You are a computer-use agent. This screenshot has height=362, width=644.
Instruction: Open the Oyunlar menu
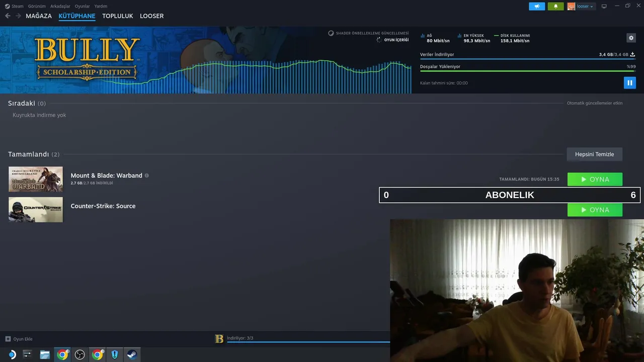click(82, 6)
